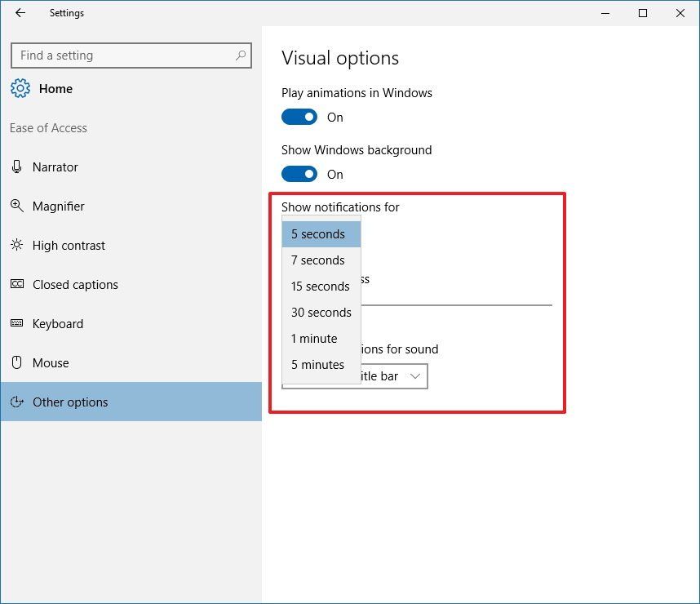
Task: Click the Magnifier icon in the sidebar
Action: click(16, 206)
